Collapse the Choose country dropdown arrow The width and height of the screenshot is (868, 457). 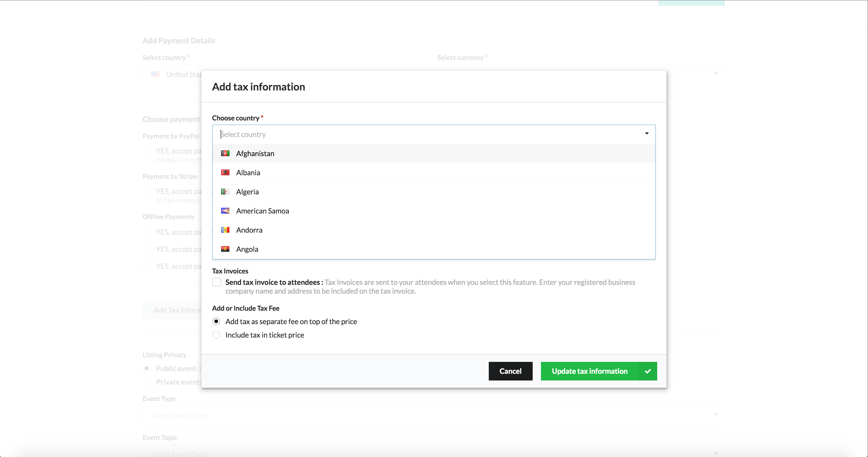[x=647, y=134]
